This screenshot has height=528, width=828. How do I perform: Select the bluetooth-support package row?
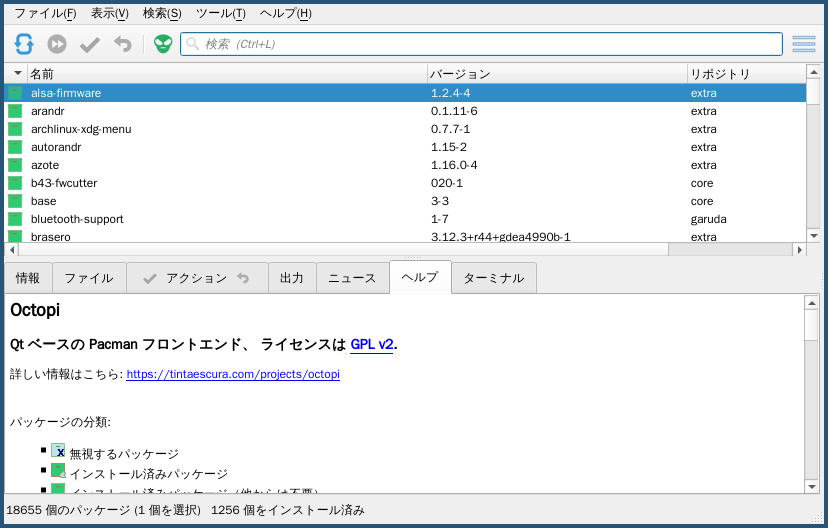pos(406,219)
